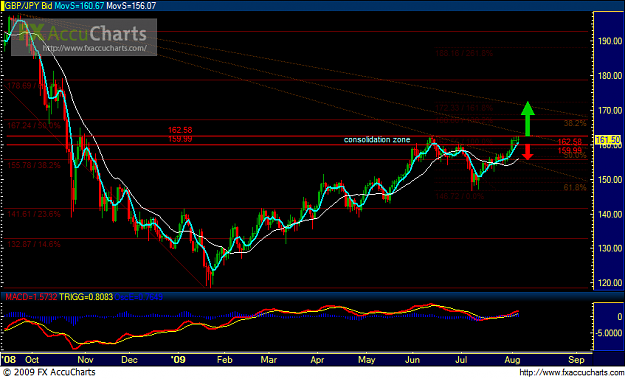This screenshot has width=625, height=379.
Task: Click the Dec marker on time axis
Action: coord(130,360)
